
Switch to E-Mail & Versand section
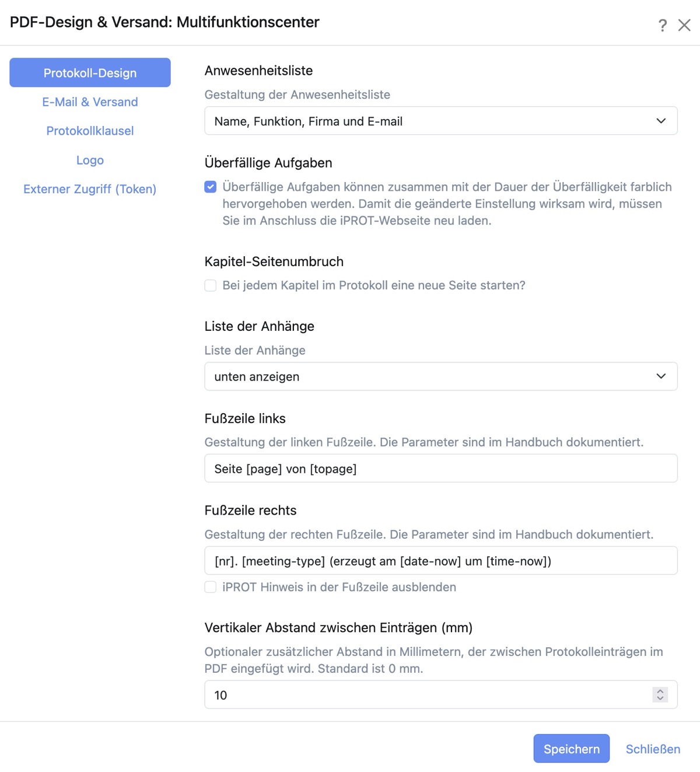pos(90,102)
